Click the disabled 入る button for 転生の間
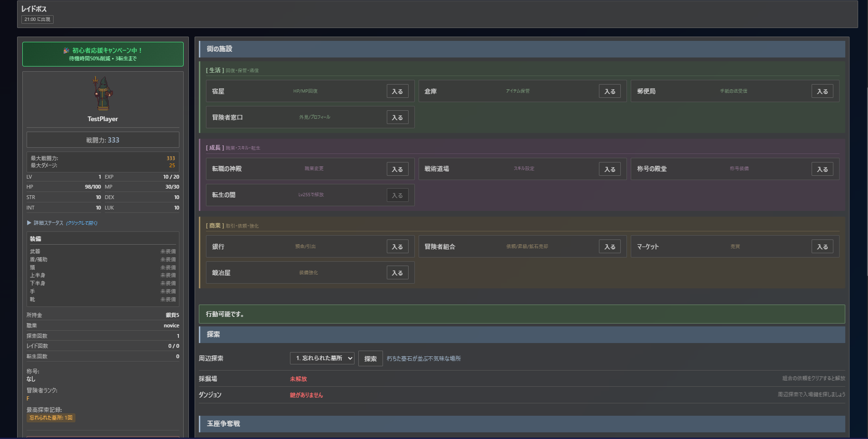The width and height of the screenshot is (868, 439). (397, 195)
